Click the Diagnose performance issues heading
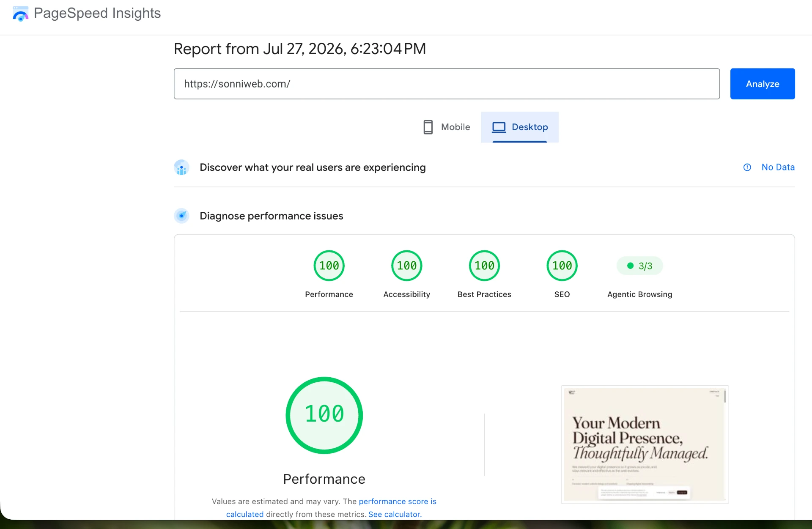Screen dimensions: 812x529 coord(271,216)
